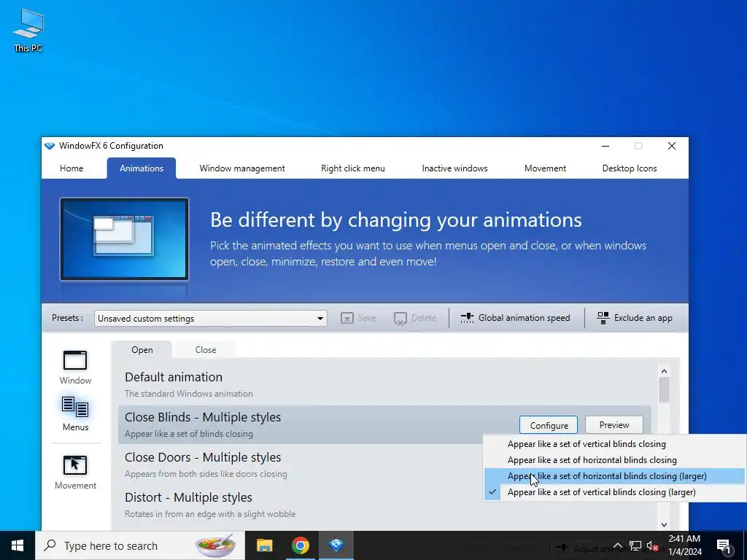Go to the Movement top tab
This screenshot has width=747, height=560.
(x=545, y=168)
